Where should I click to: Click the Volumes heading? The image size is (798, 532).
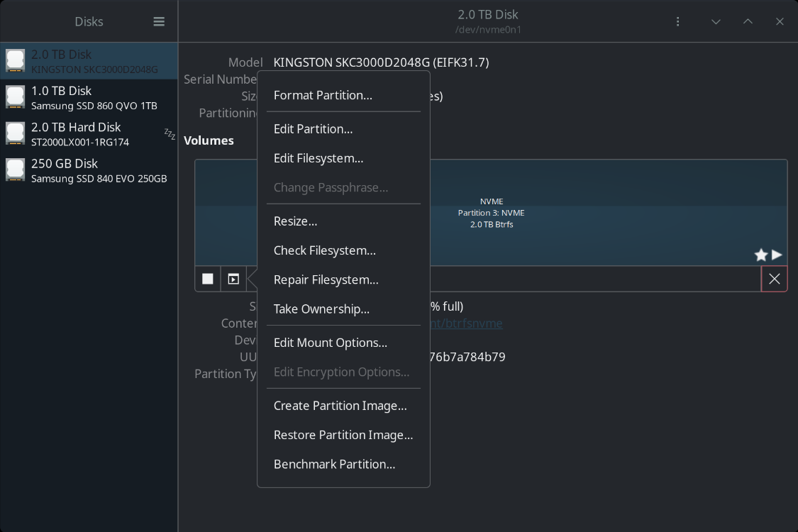pos(209,140)
